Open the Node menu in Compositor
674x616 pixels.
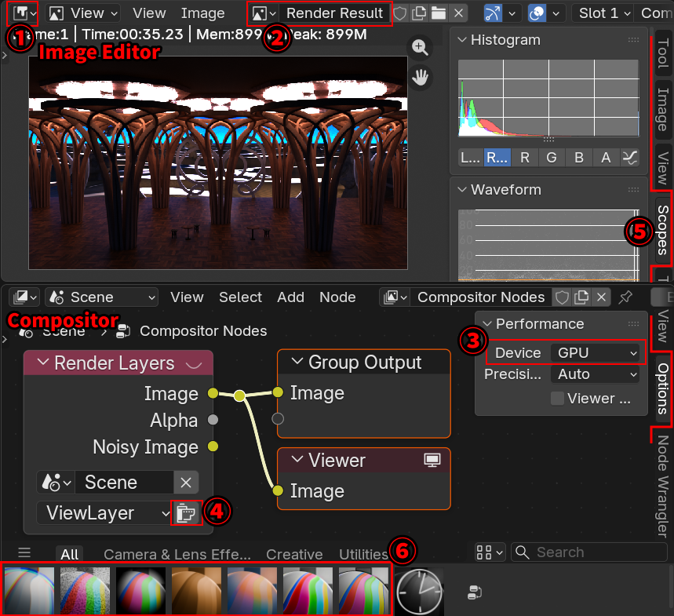coord(337,297)
